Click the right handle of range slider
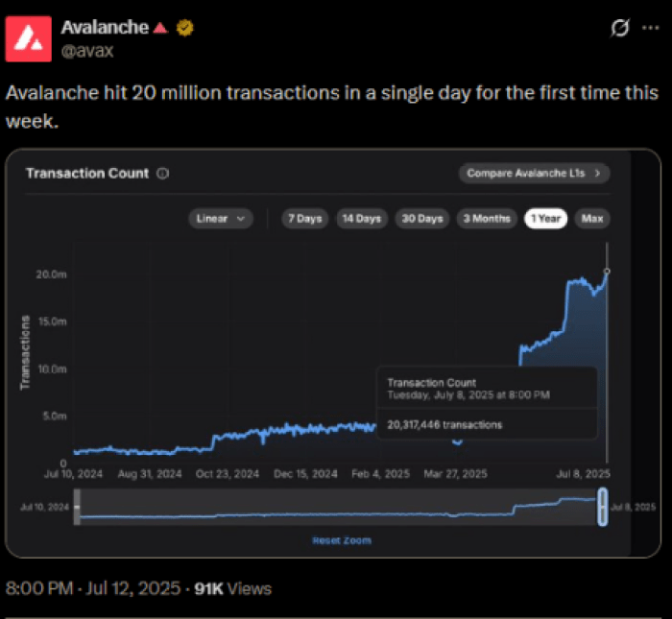The height and width of the screenshot is (619, 672). (x=603, y=507)
